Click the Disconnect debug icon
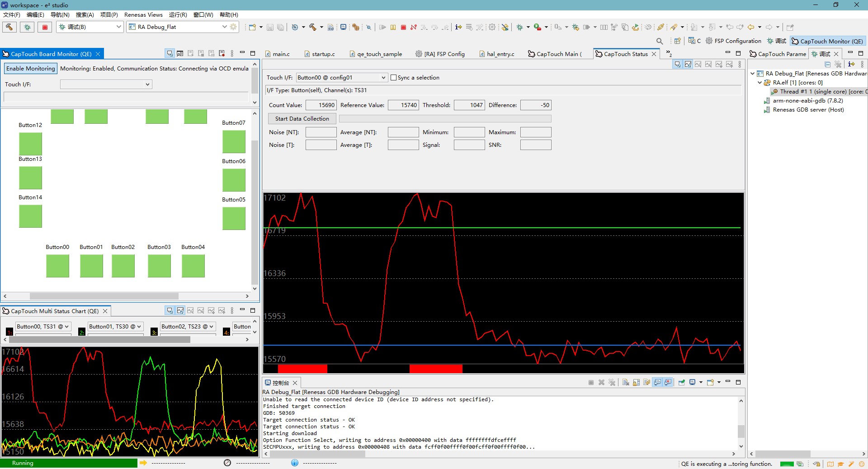 coord(414,27)
